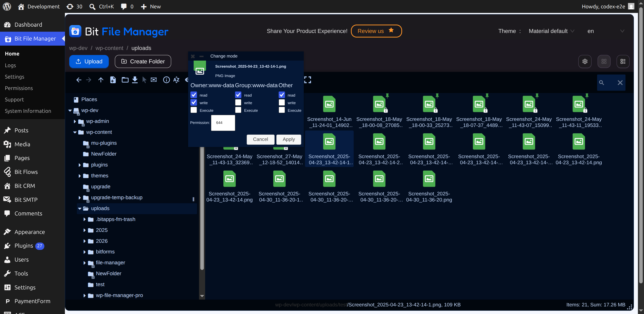This screenshot has width=644, height=314.
Task: Click the codex-e2e user avatar
Action: [631, 7]
